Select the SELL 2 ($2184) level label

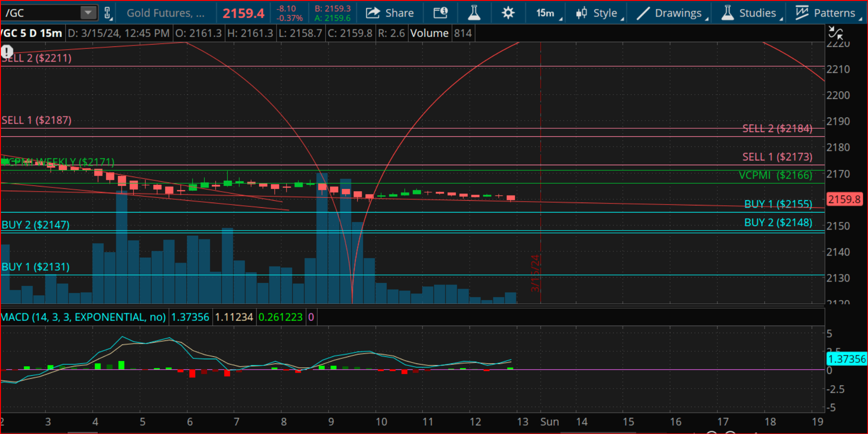click(x=777, y=128)
